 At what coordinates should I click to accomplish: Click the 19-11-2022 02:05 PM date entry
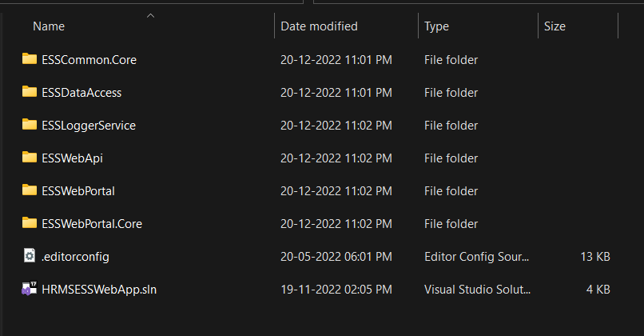336,290
